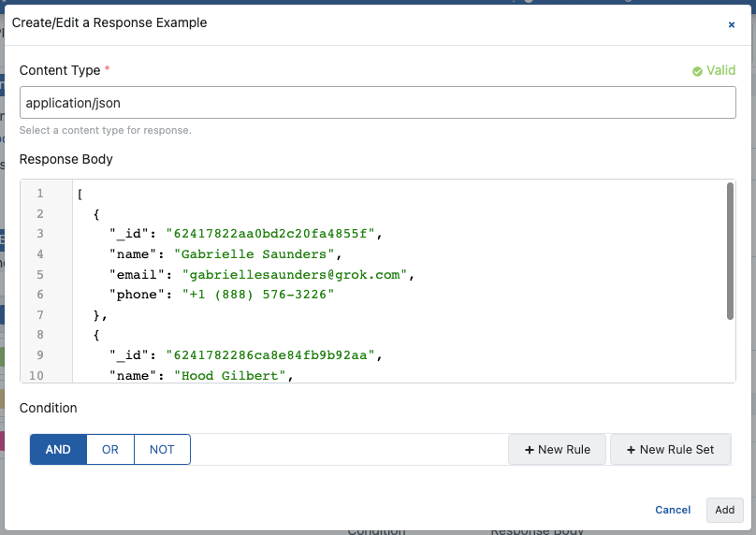Open the Content Type combo box
Screen dimensions: 756x535
(377, 103)
